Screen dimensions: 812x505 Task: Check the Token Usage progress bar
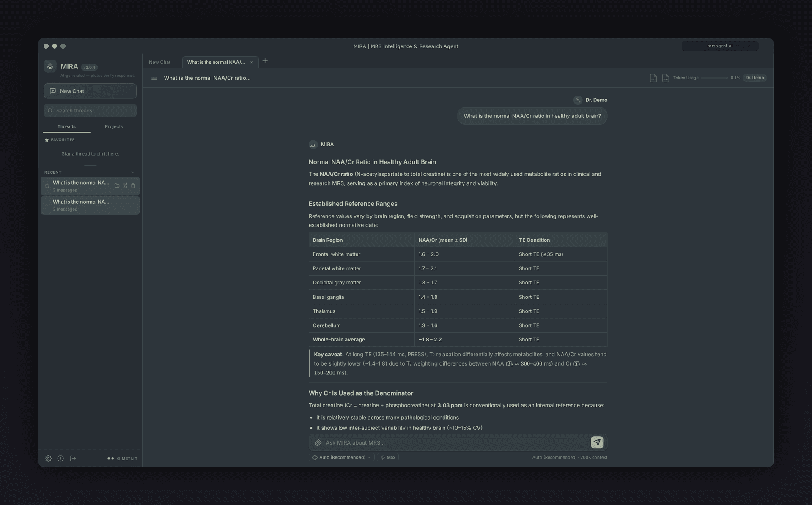714,78
